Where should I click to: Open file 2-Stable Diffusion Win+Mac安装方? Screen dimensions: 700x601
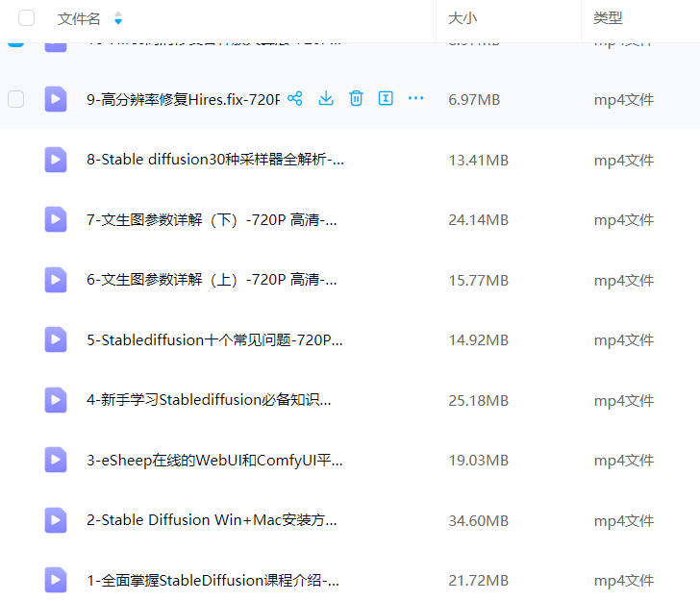(x=212, y=520)
